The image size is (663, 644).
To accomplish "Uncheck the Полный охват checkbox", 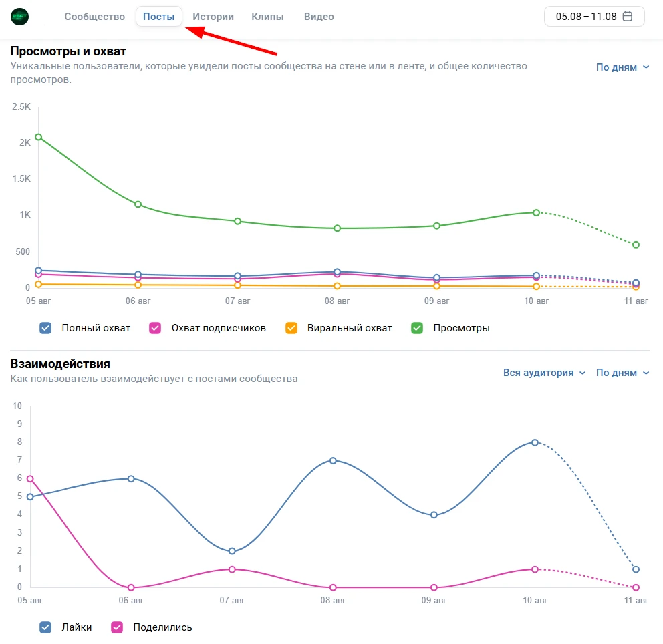I will 45,328.
